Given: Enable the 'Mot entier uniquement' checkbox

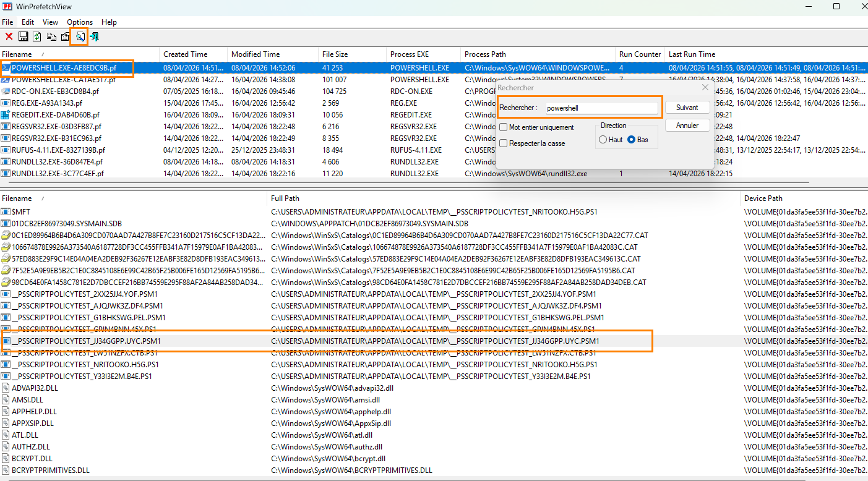Looking at the screenshot, I should tap(504, 127).
